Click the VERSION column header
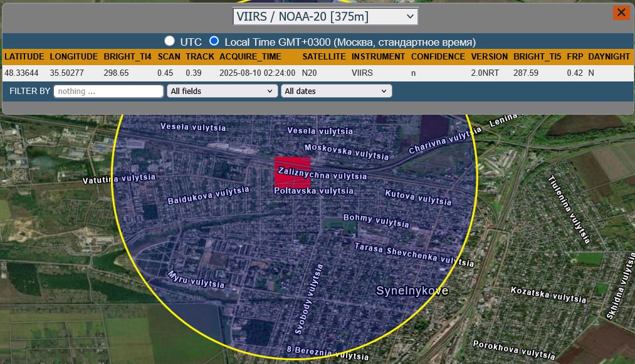The width and height of the screenshot is (635, 364). (489, 56)
